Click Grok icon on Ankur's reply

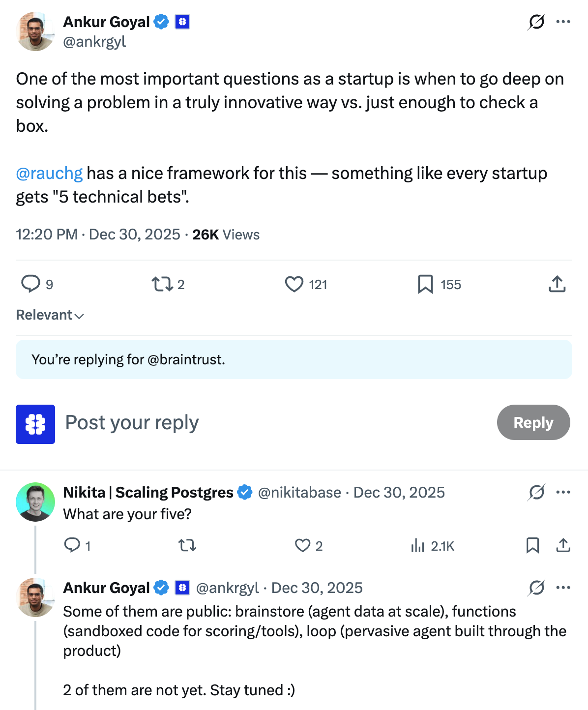pos(536,588)
